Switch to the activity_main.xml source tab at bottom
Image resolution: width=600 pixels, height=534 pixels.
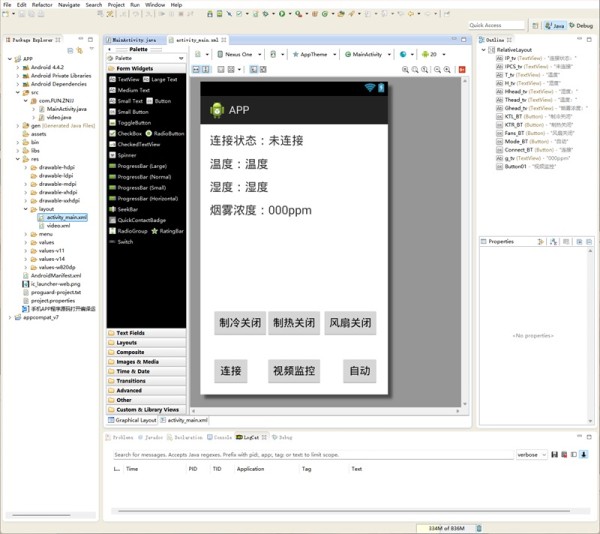point(185,420)
